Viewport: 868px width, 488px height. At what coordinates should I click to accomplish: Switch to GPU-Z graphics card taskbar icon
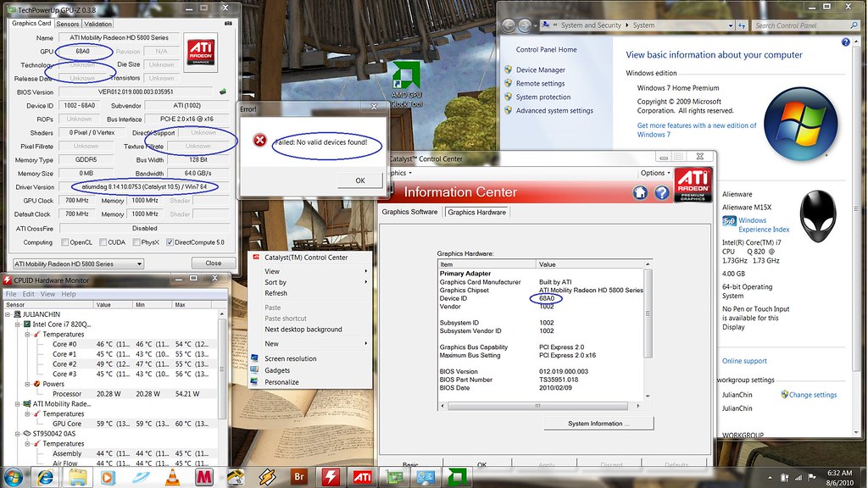coord(394,477)
